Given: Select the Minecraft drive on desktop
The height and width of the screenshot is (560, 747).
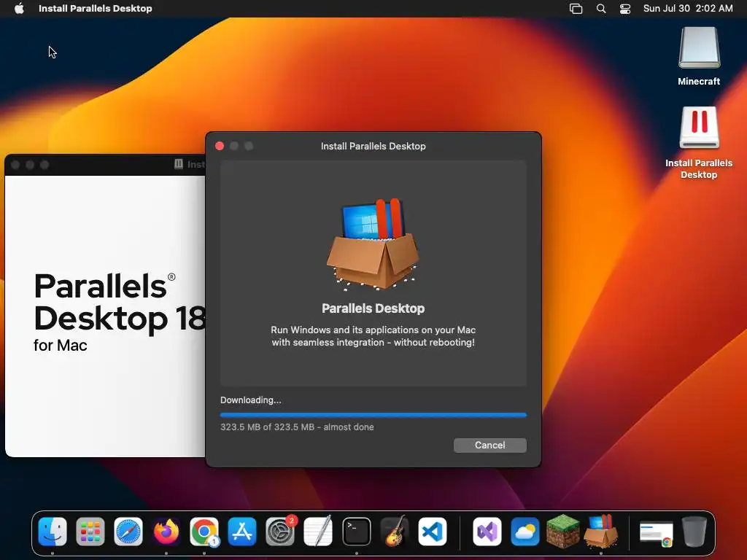Looking at the screenshot, I should (x=699, y=56).
